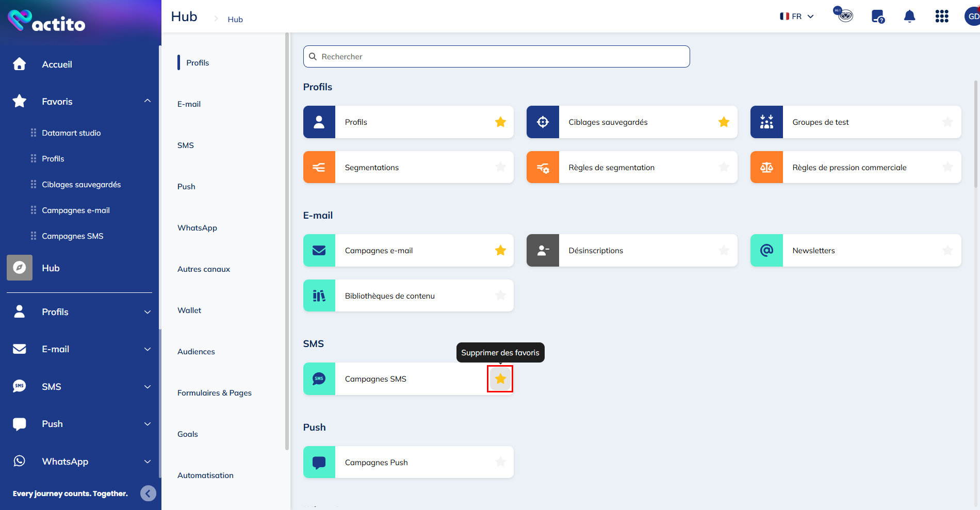Click the Rechercher search field

click(496, 57)
